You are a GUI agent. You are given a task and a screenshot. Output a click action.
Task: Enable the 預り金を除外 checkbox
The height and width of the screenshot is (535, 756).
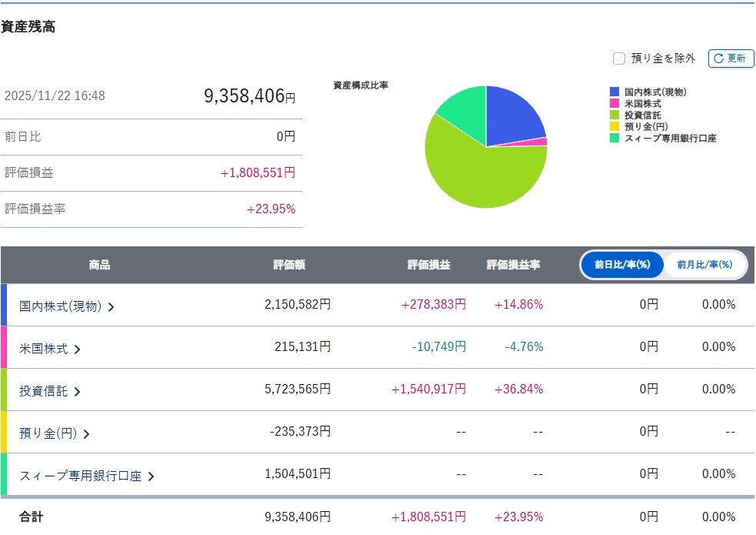619,59
